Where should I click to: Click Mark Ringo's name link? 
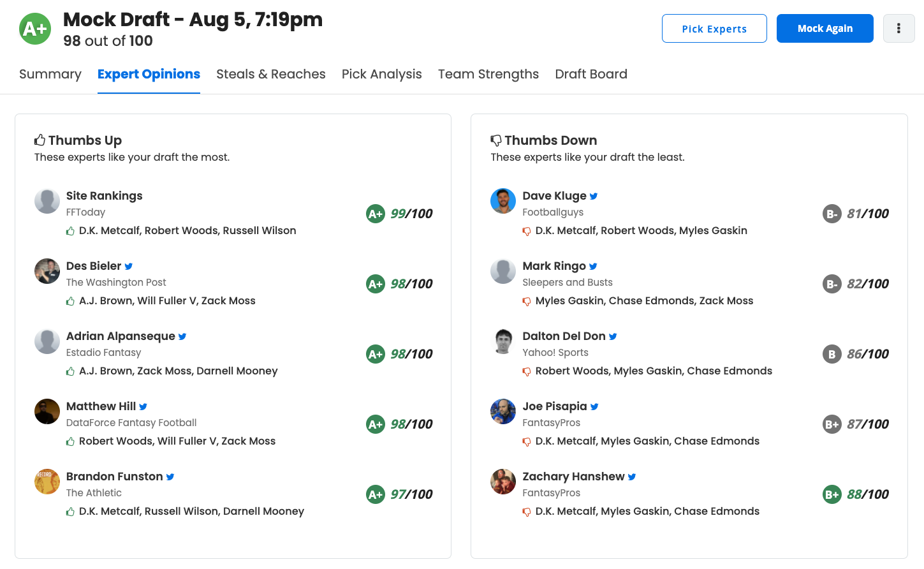(554, 266)
